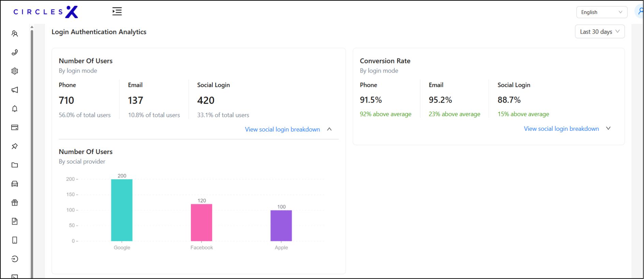The width and height of the screenshot is (644, 279).
Task: Expand Conversion Rate social breakdown chevron
Action: coord(608,128)
